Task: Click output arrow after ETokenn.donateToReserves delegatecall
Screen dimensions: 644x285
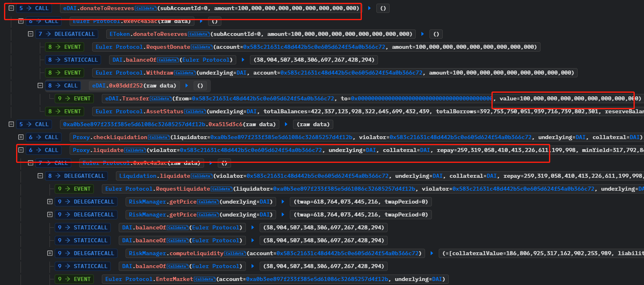Action: pos(423,34)
